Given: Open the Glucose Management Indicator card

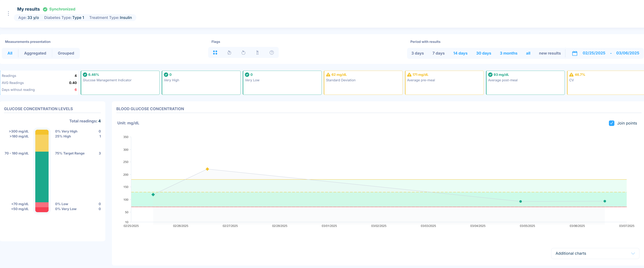Looking at the screenshot, I should click(x=120, y=83).
